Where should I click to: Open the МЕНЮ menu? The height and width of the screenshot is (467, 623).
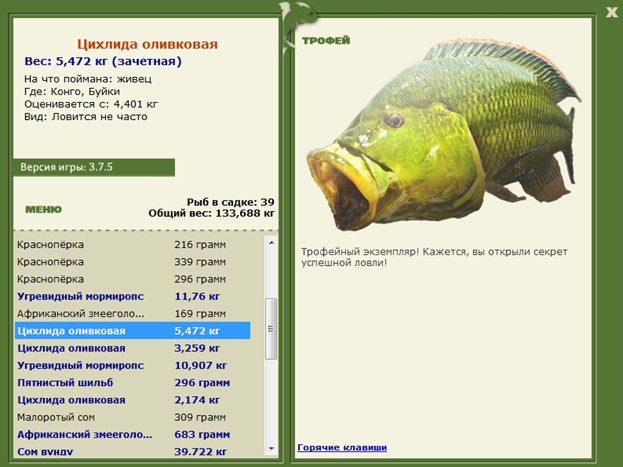click(x=44, y=209)
